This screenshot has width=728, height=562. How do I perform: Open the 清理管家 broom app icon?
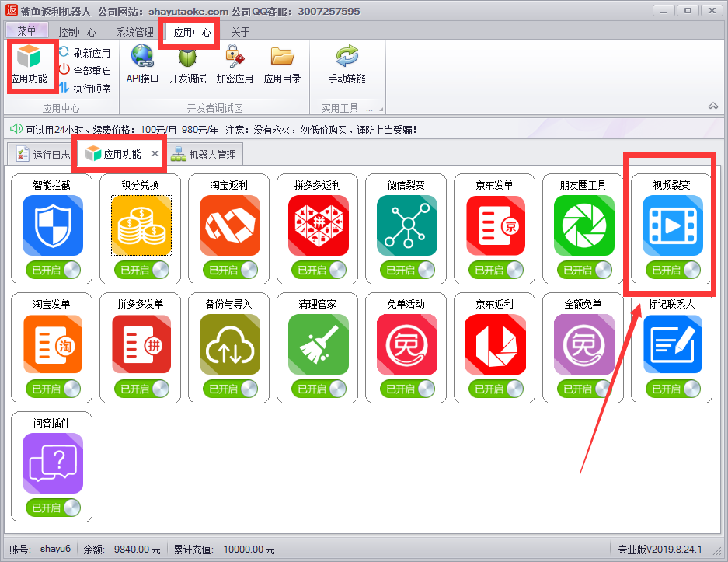pyautogui.click(x=319, y=344)
